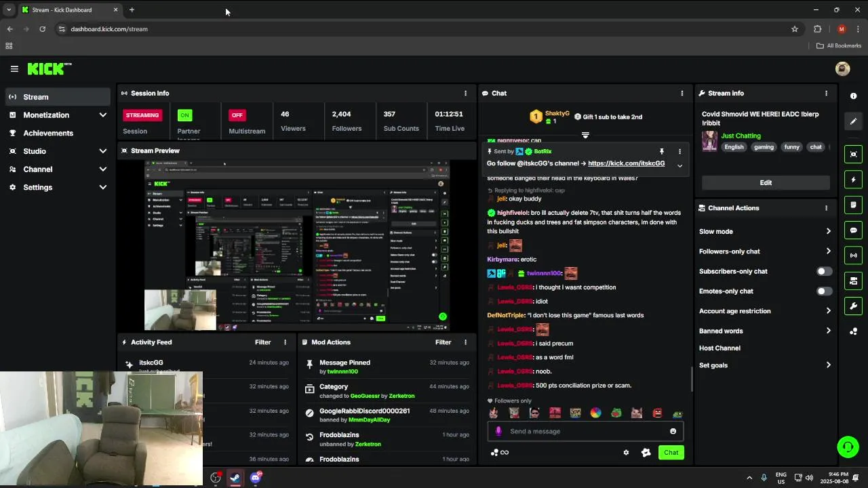
Task: Open Activity Feed Filter
Action: tap(262, 342)
